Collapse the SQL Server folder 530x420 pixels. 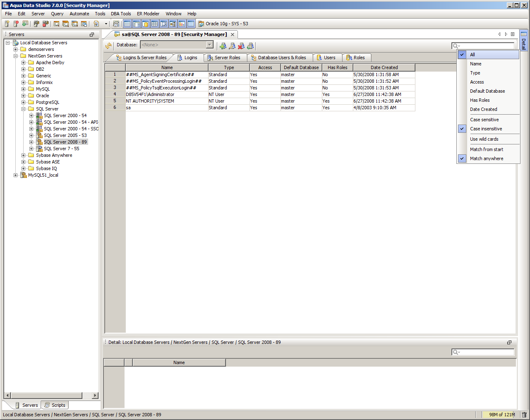coord(23,109)
